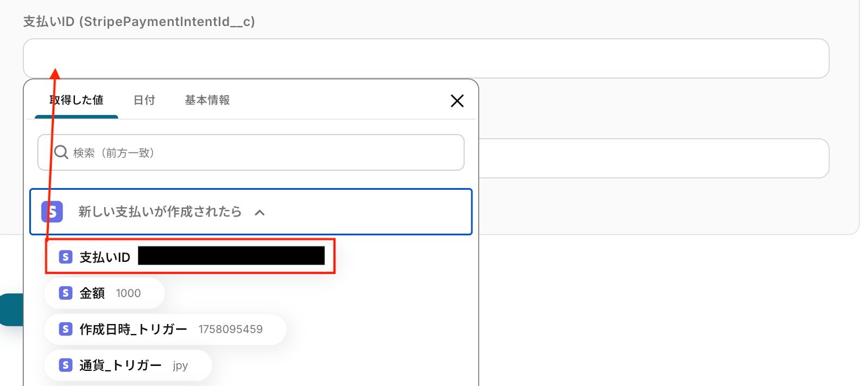
Task: Open the 日付 tab
Action: tap(144, 100)
